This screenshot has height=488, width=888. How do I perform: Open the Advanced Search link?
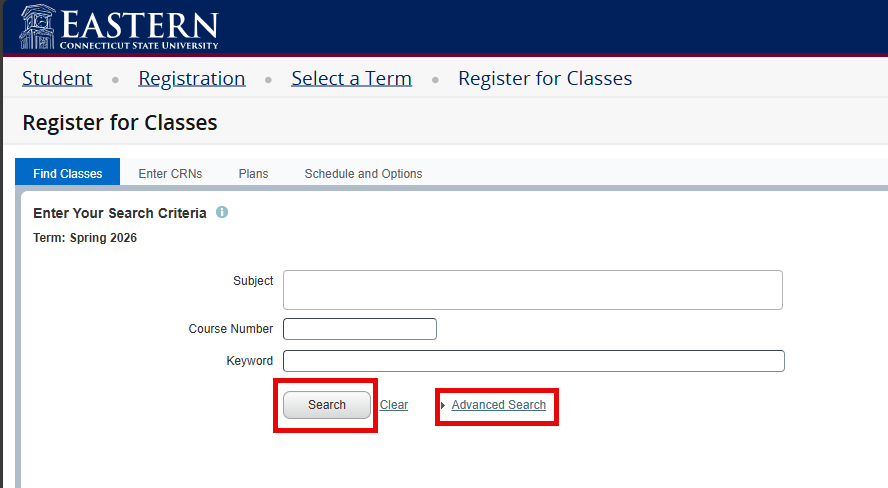(x=498, y=405)
